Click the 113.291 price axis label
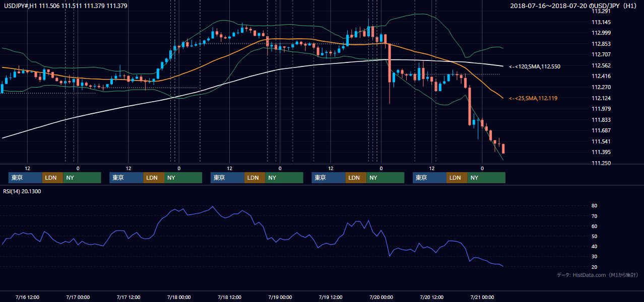 (x=601, y=11)
